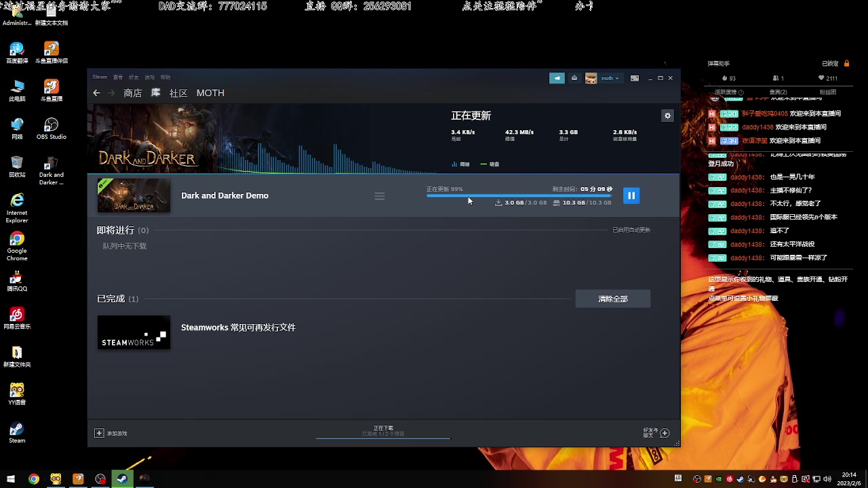Image resolution: width=868 pixels, height=488 pixels.
Task: Open the Steam menu in menu bar
Action: tap(100, 77)
